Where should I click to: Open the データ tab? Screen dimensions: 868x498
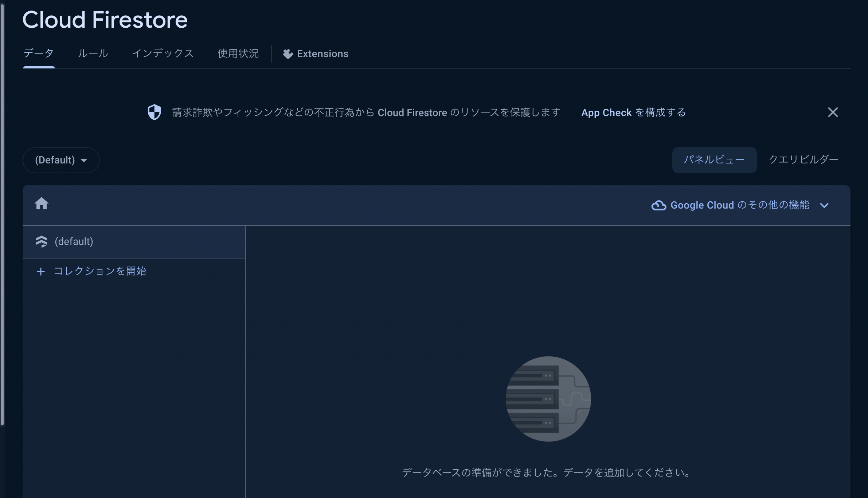(38, 53)
